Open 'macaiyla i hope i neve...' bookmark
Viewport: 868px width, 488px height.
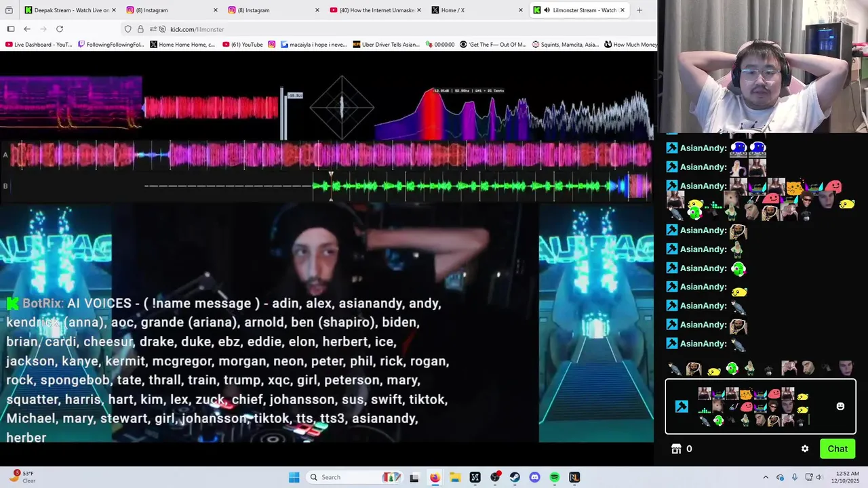pos(314,45)
